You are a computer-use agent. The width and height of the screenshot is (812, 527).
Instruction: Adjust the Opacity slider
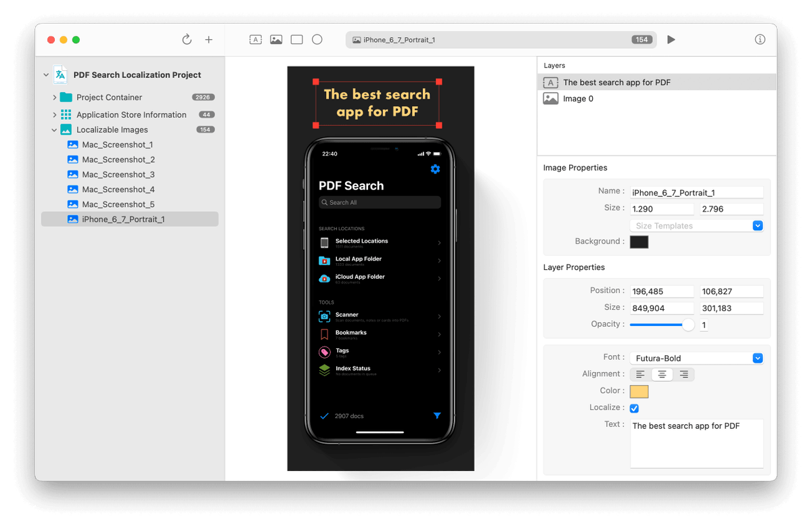(x=662, y=325)
